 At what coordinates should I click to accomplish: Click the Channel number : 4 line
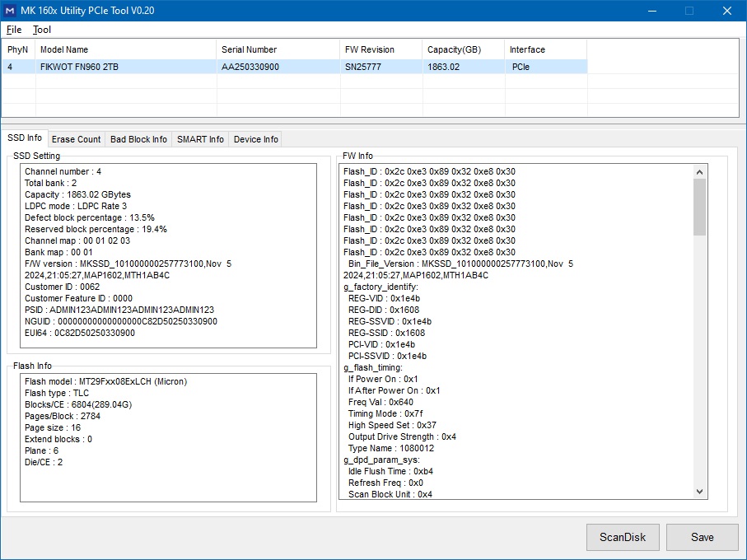(x=63, y=171)
